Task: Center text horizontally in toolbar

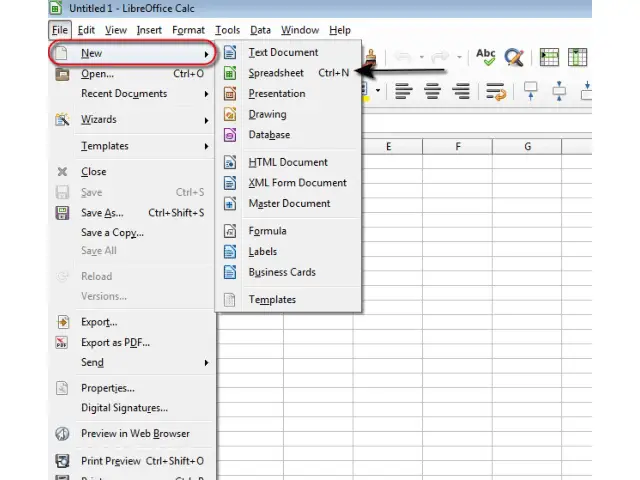Action: point(432,91)
